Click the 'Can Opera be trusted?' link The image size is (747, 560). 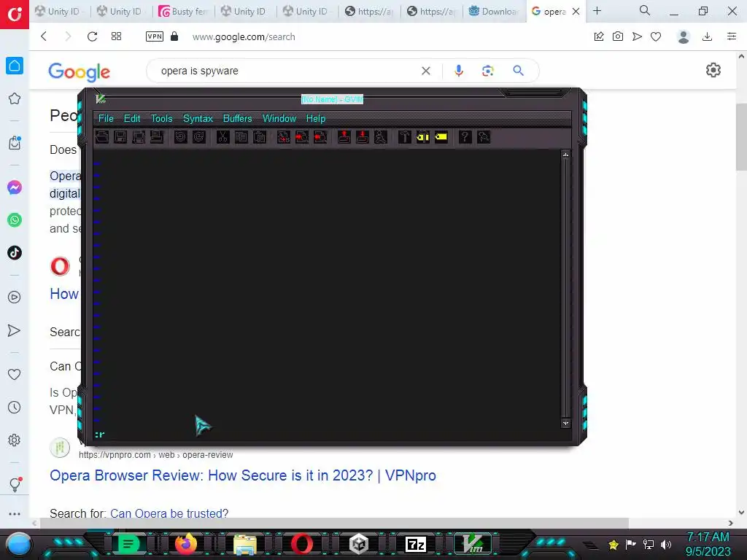[169, 513]
